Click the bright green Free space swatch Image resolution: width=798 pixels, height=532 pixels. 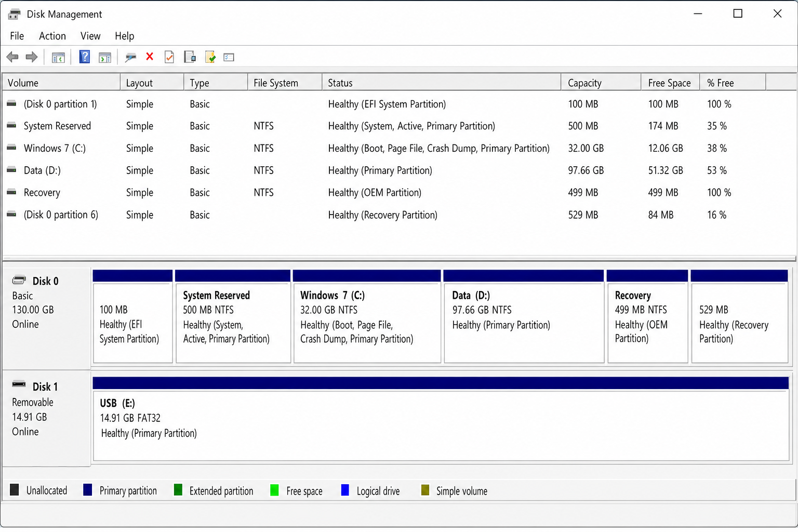click(x=275, y=490)
